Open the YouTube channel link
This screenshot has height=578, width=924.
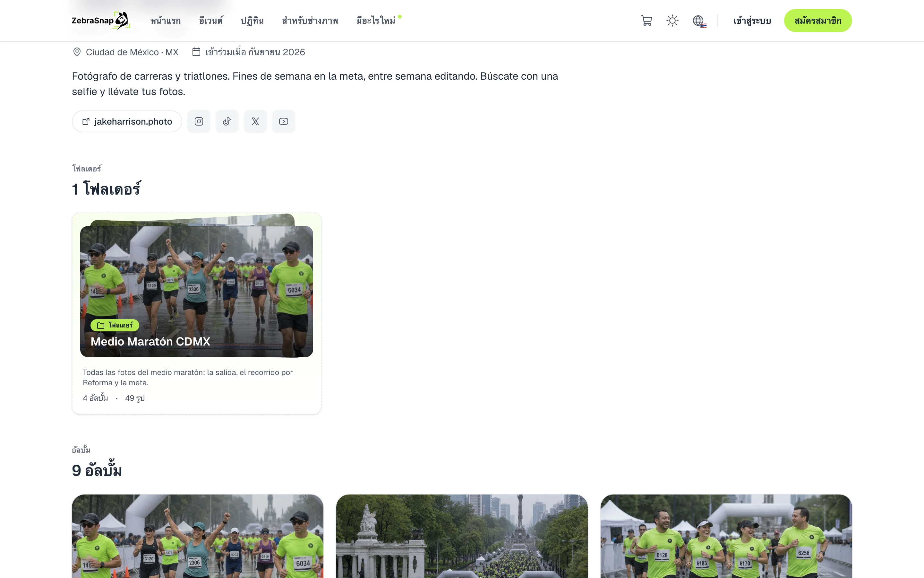(284, 122)
